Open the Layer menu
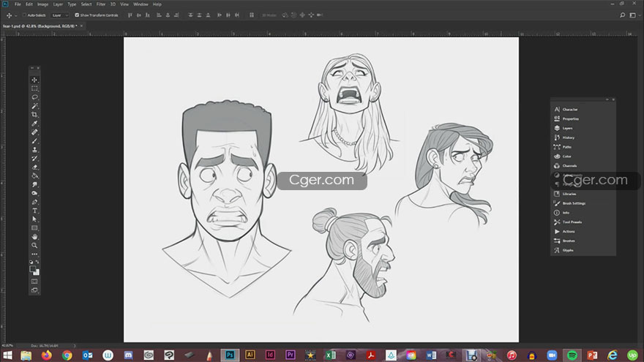This screenshot has height=362, width=644. (x=58, y=4)
